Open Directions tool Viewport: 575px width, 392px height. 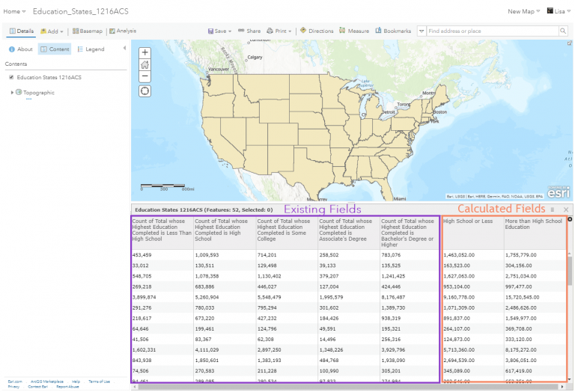point(317,31)
